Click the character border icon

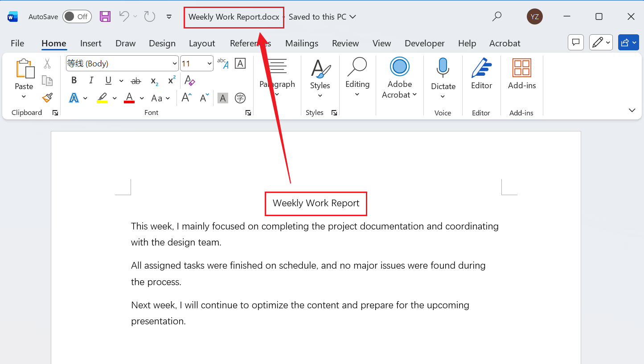point(240,63)
